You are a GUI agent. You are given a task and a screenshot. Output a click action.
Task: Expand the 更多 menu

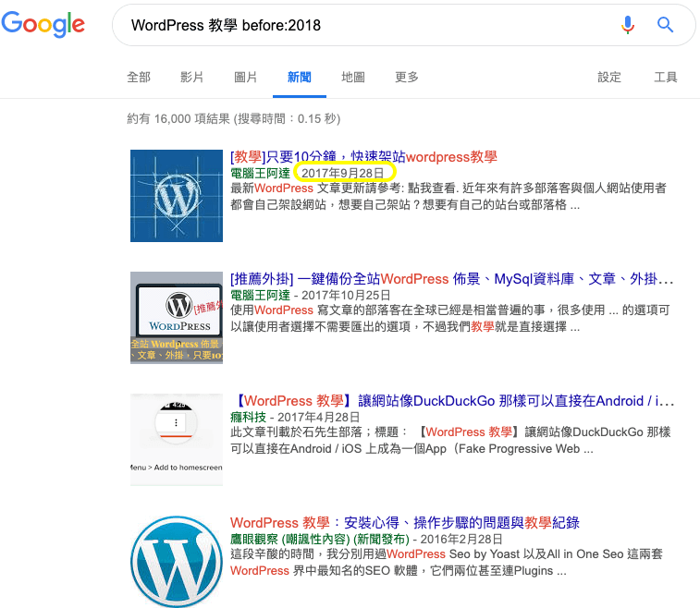pyautogui.click(x=407, y=78)
